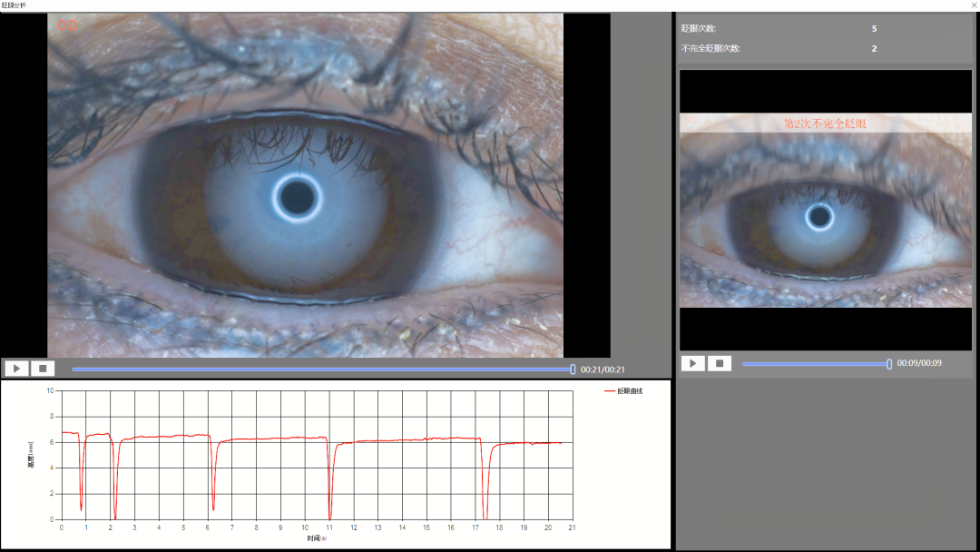Stop the main blink analysis video

coord(43,369)
